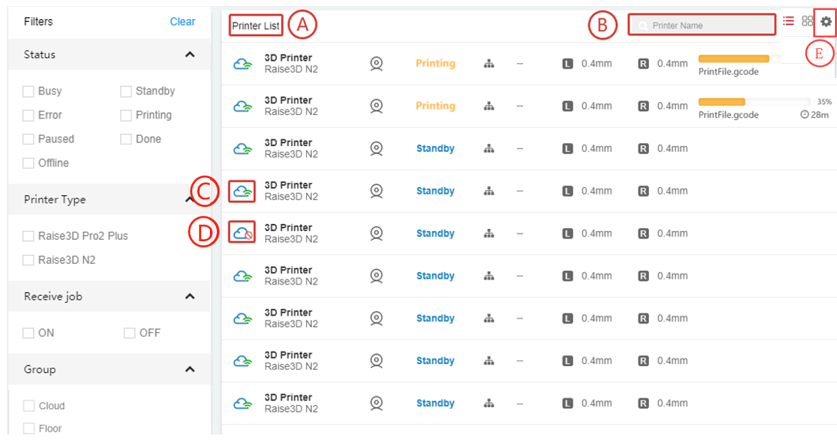
Task: Click the left nozzle L icon in first row
Action: [x=567, y=63]
